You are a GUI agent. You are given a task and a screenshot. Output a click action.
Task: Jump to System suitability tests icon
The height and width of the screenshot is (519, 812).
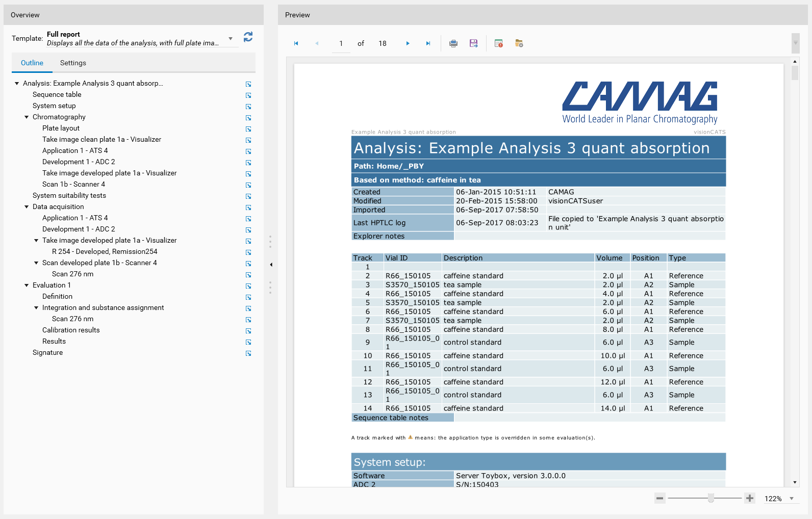click(248, 196)
